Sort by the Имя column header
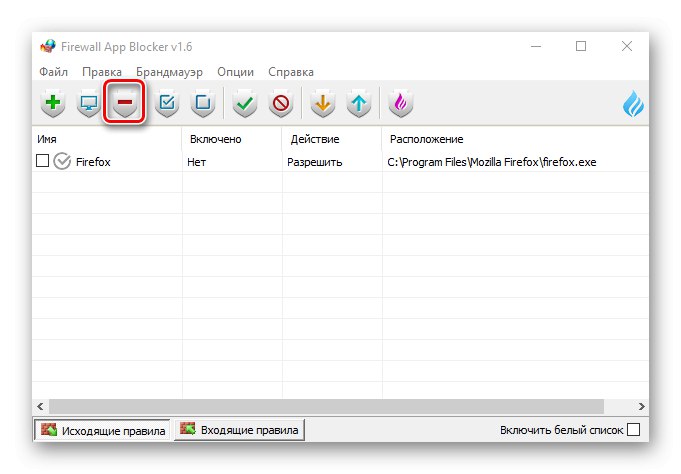Viewport: 681px width, 474px height. [x=107, y=139]
